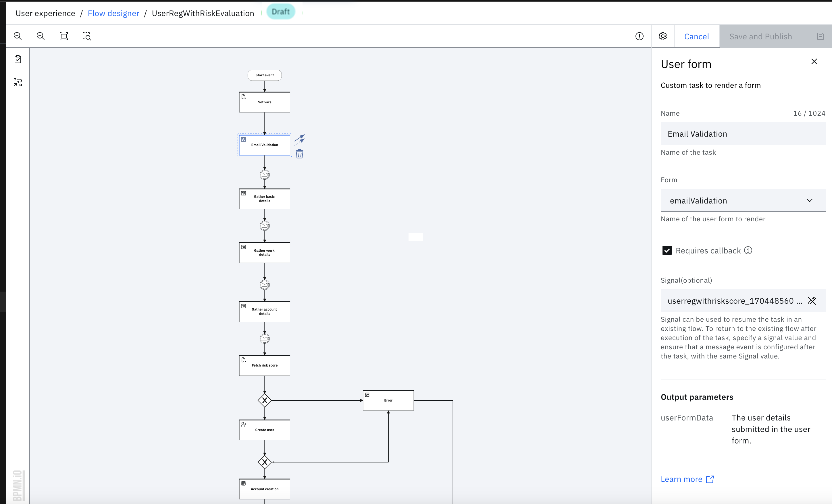
Task: Open flow settings gear icon
Action: (x=662, y=36)
